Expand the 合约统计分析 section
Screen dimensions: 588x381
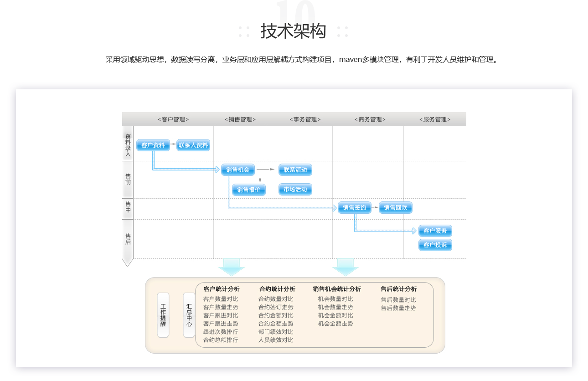tap(277, 289)
